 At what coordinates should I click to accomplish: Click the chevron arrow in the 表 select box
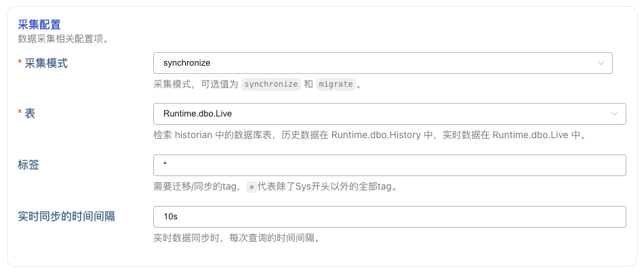614,114
